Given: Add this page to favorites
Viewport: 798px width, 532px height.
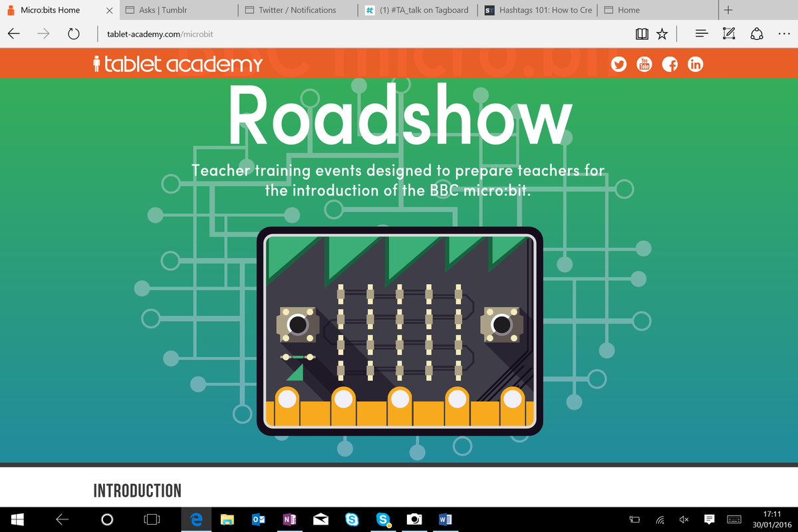Looking at the screenshot, I should coord(662,33).
